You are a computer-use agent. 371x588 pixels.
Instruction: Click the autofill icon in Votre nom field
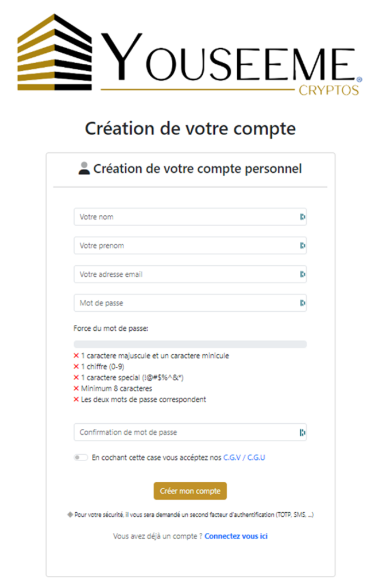point(302,217)
